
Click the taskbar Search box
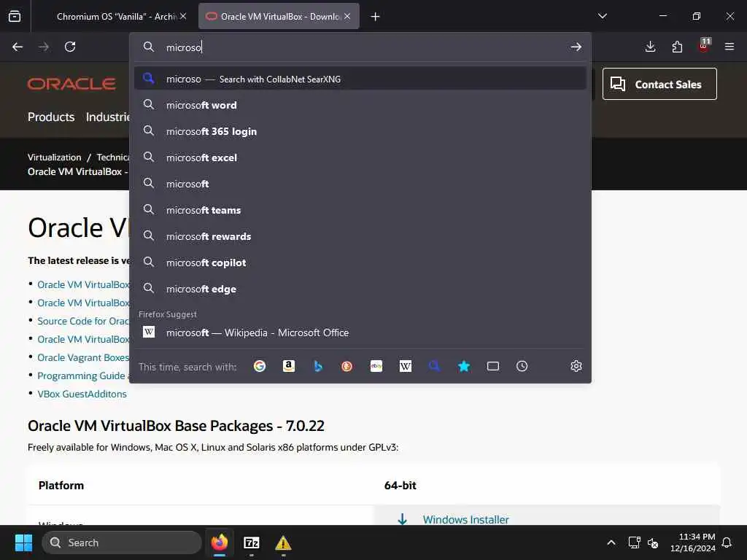122,542
